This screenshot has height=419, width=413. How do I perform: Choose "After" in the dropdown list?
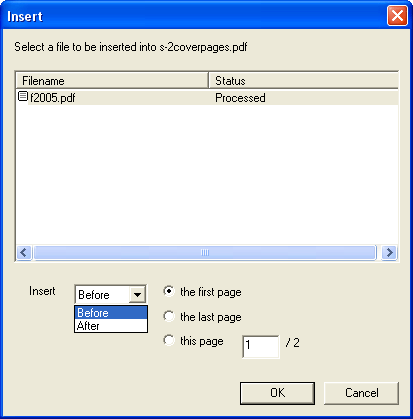point(111,326)
